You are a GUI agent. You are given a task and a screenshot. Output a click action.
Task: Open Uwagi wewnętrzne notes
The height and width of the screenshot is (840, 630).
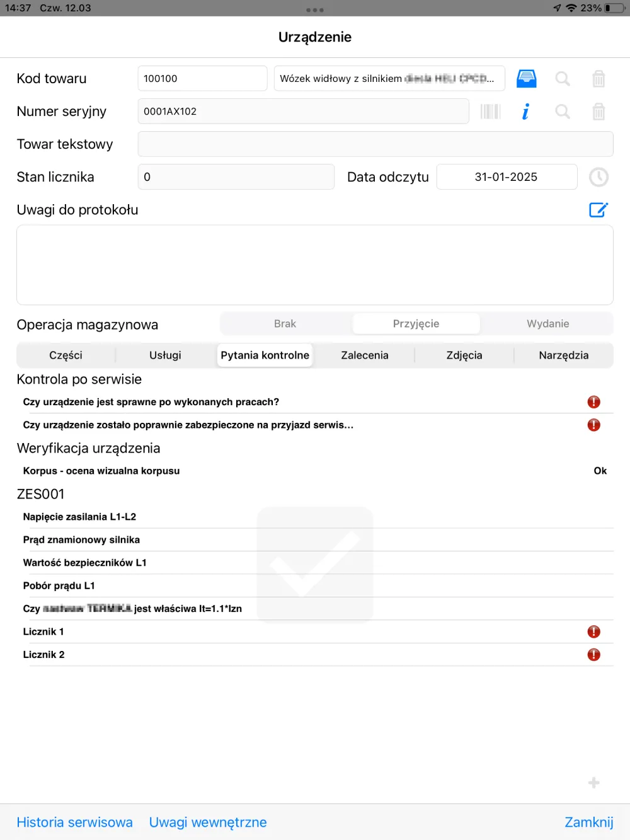point(208,822)
